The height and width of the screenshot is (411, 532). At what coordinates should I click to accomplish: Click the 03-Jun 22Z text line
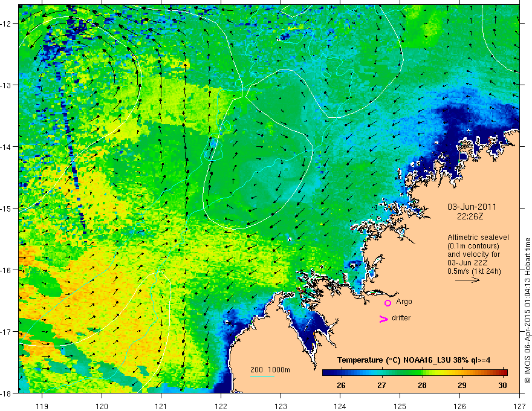(469, 263)
